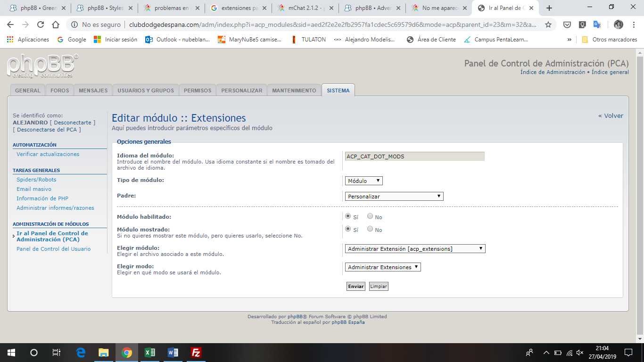Open Word from the taskbar
This screenshot has width=644, height=362.
click(x=173, y=353)
